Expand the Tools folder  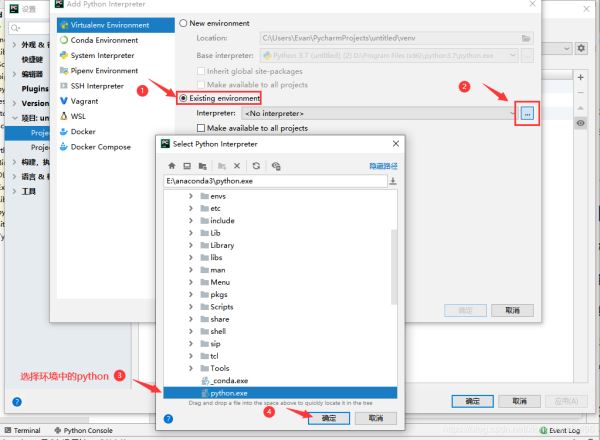[191, 368]
